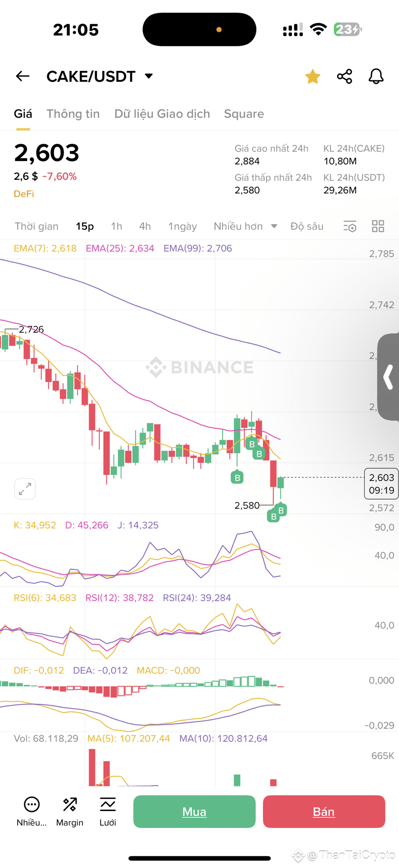Tap the current price label 2,603
Image resolution: width=399 pixels, height=868 pixels.
(382, 484)
